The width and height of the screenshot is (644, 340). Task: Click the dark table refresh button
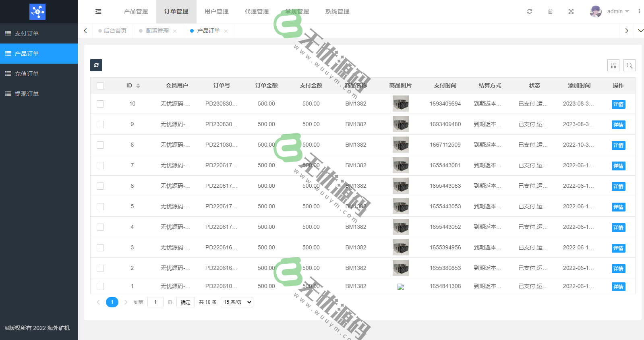96,65
